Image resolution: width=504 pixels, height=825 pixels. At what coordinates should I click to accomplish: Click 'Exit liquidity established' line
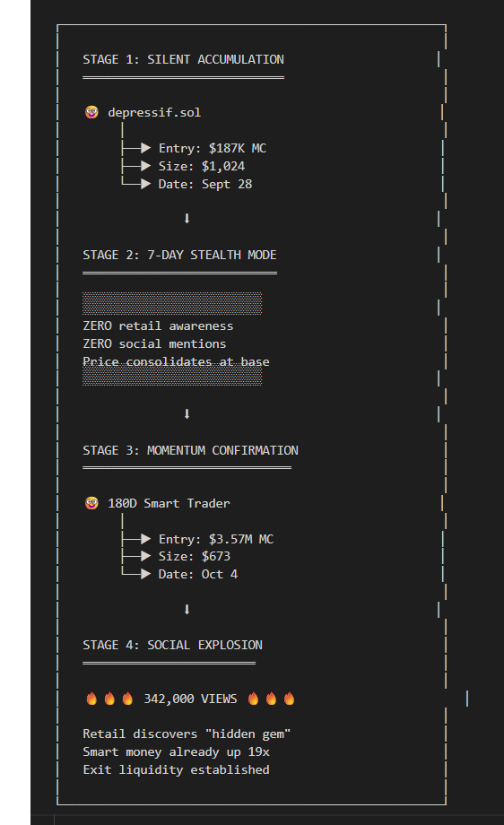click(176, 769)
